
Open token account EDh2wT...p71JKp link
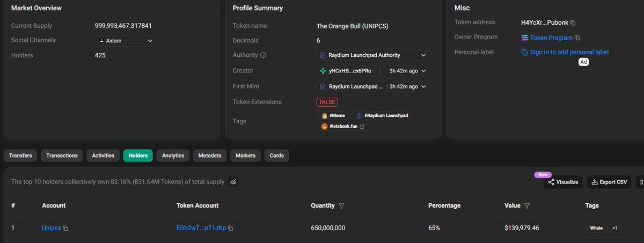point(201,229)
